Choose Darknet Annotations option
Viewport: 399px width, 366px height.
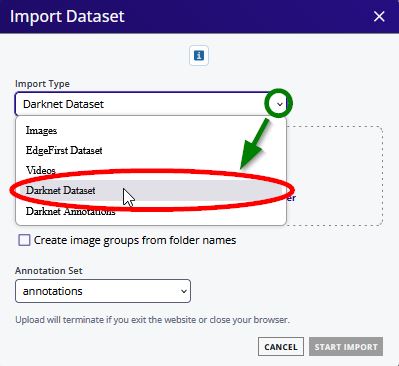[x=151, y=211]
